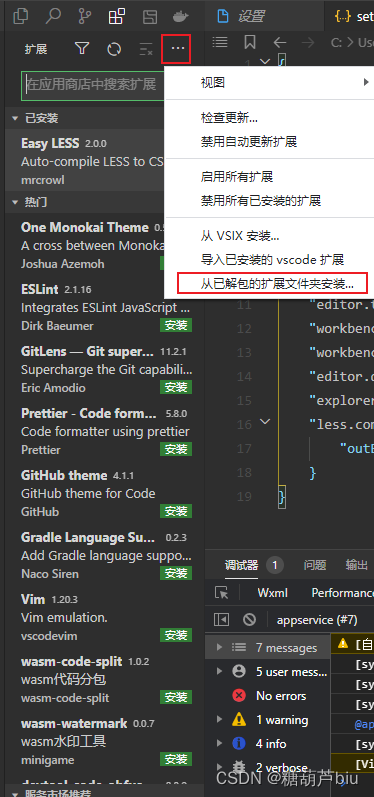Expand the 4 info message group
The image size is (374, 797).
pyautogui.click(x=220, y=744)
